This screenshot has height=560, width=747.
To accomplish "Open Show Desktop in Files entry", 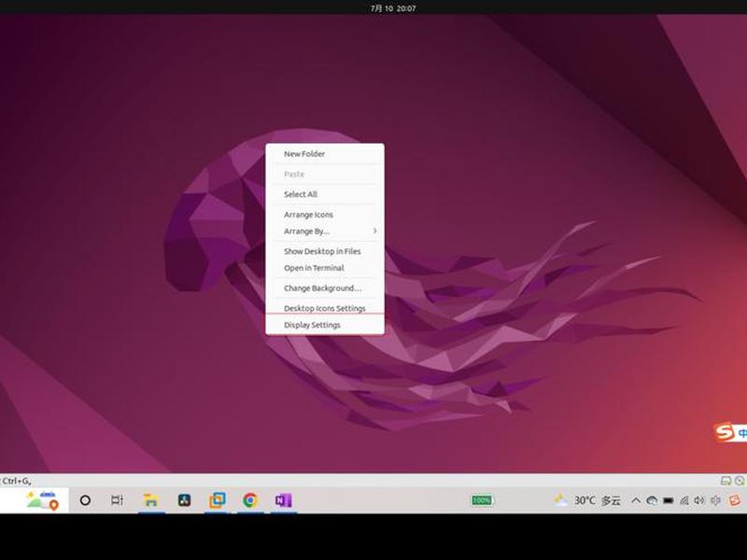I will point(325,251).
